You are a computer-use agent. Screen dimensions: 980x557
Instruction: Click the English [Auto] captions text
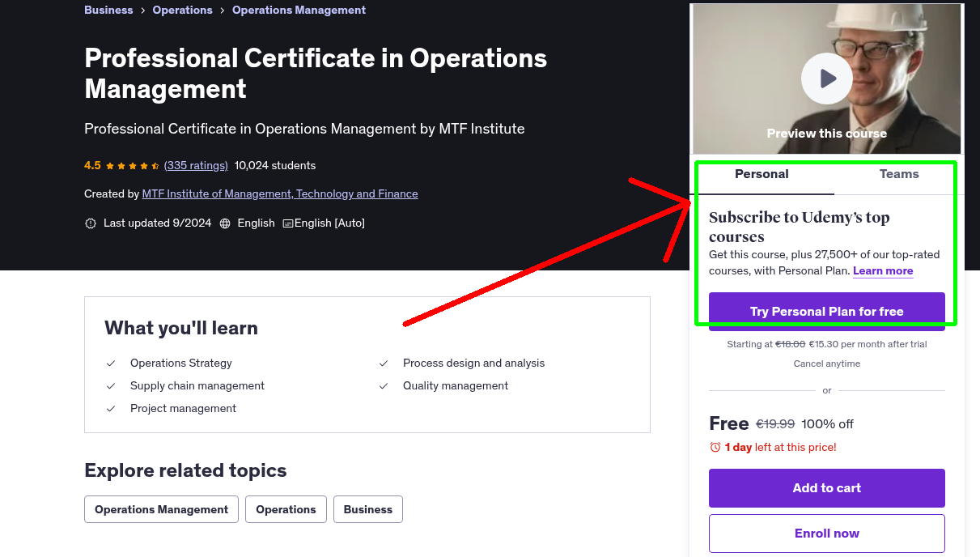(329, 223)
